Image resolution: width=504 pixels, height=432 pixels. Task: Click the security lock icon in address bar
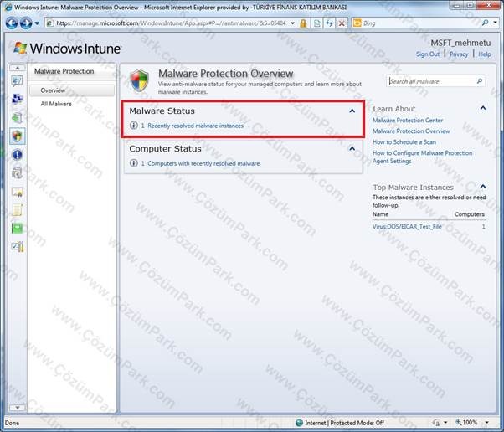303,23
